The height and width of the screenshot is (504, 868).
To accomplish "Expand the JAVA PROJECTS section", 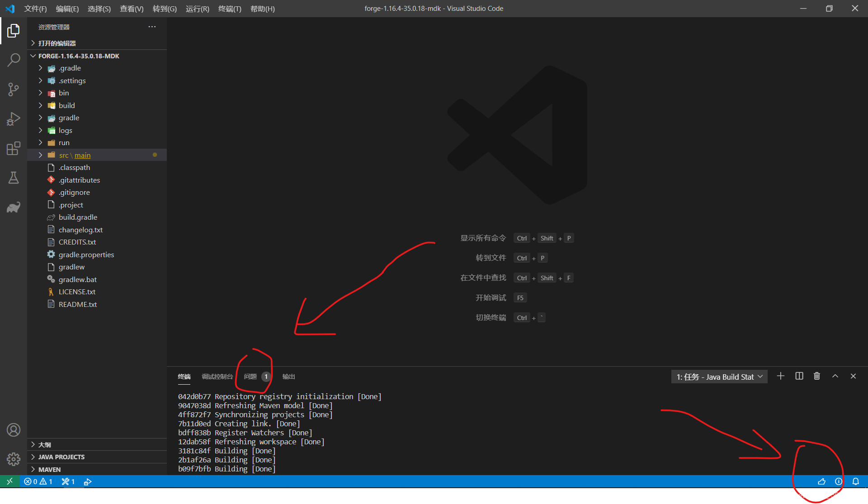I will tap(97, 457).
